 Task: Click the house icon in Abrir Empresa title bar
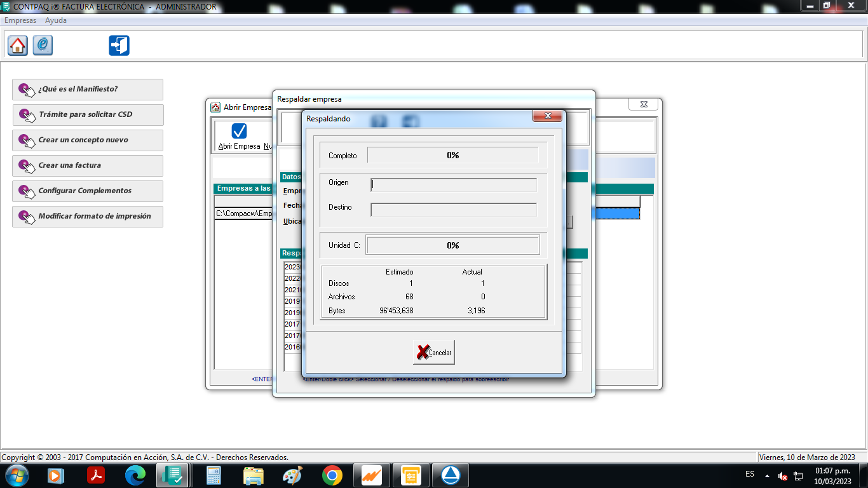coord(215,107)
